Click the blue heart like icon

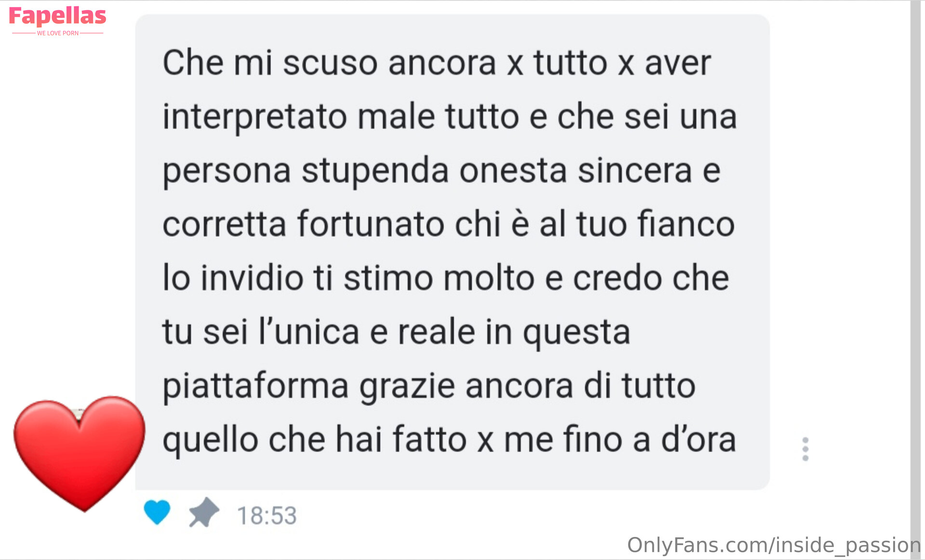click(157, 512)
